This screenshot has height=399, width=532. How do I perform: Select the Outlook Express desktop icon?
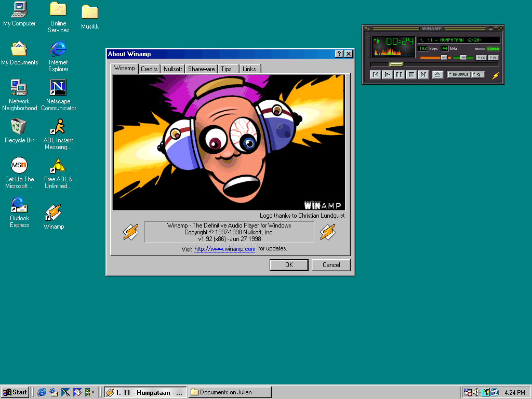(19, 212)
